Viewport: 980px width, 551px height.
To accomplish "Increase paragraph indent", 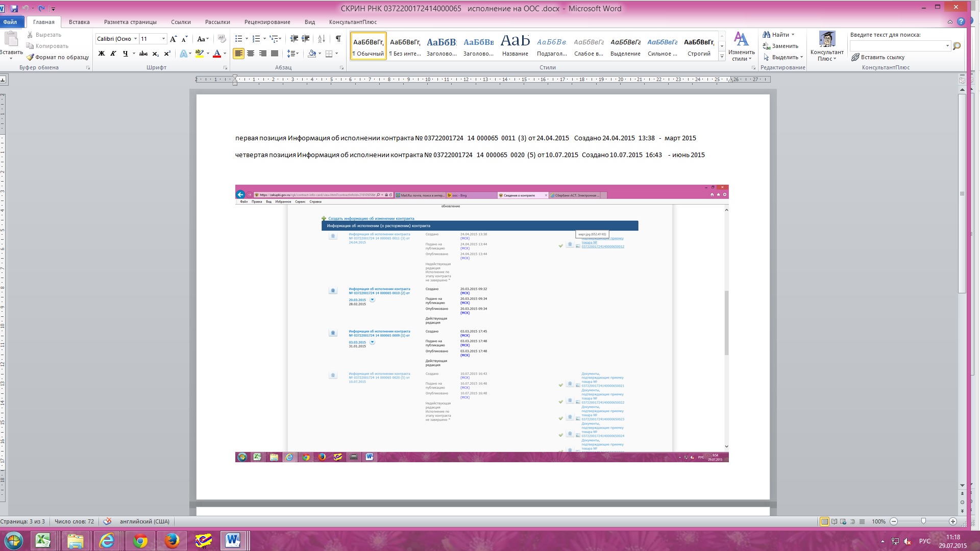I will tap(306, 39).
